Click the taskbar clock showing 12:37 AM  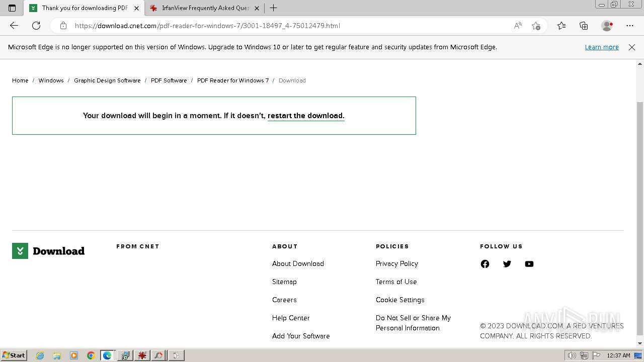(x=618, y=355)
